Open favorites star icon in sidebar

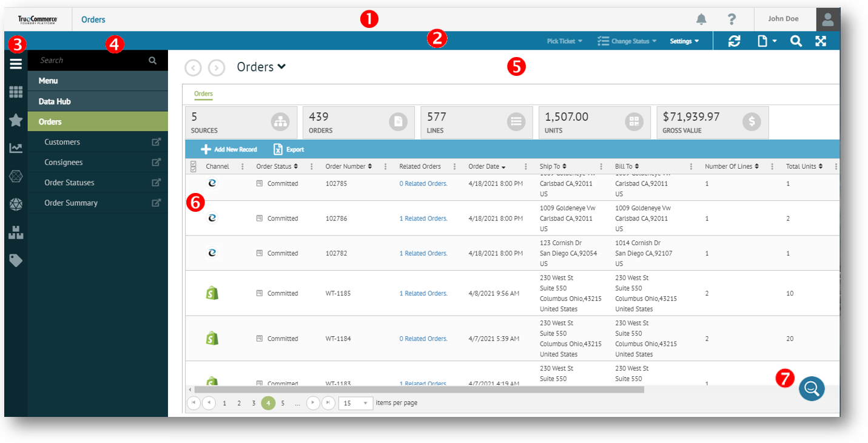(x=16, y=120)
